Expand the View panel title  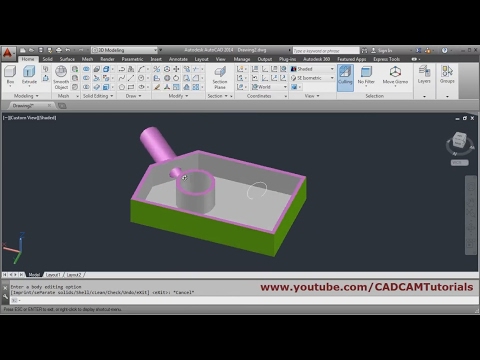(312, 96)
